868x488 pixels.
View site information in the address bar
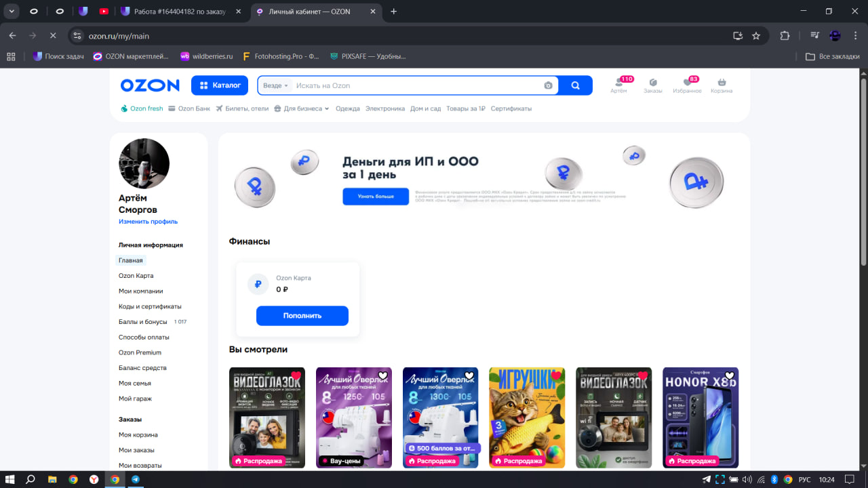pyautogui.click(x=77, y=35)
